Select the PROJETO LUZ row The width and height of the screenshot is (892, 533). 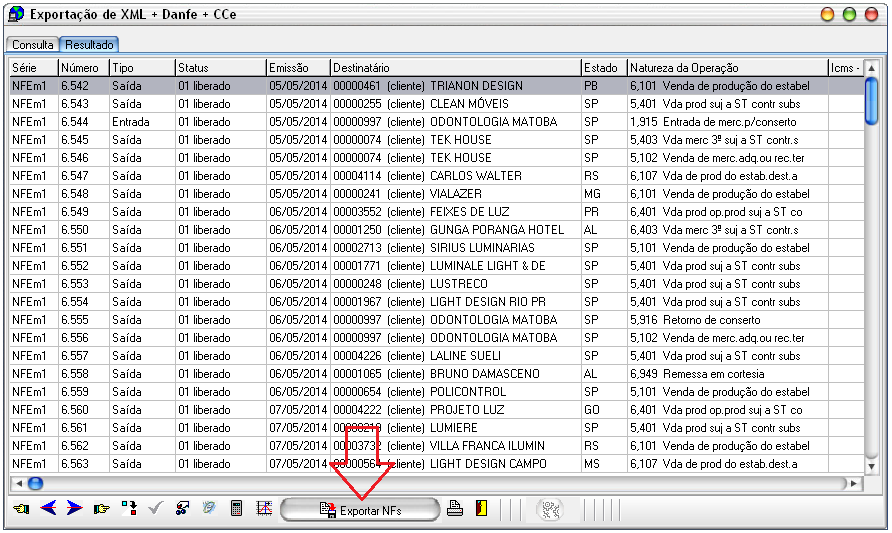pyautogui.click(x=437, y=410)
